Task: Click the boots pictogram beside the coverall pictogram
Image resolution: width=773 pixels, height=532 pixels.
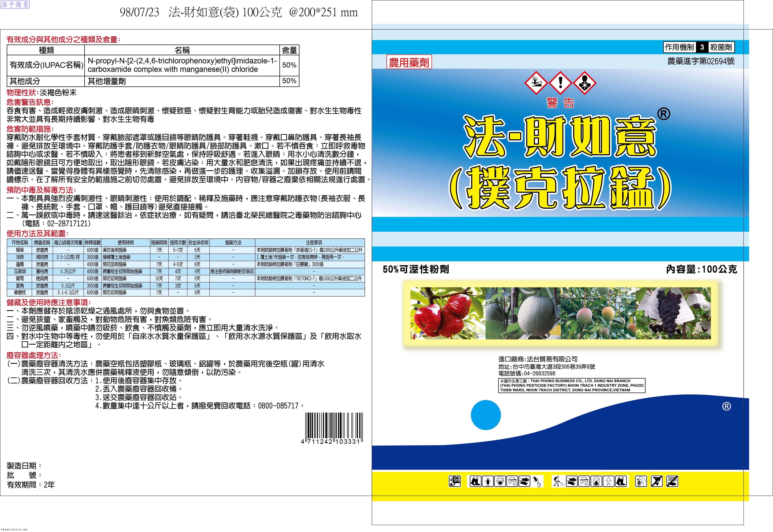Action: [x=621, y=481]
